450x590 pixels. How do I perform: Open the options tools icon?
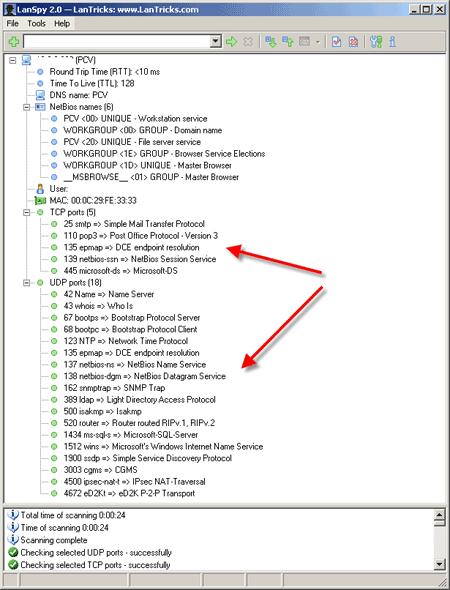tap(376, 42)
